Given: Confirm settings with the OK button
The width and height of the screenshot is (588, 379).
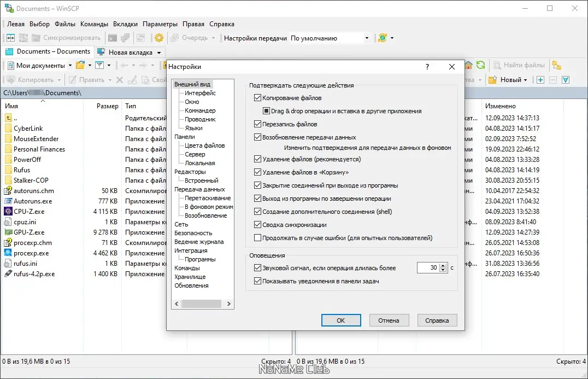Looking at the screenshot, I should (341, 320).
